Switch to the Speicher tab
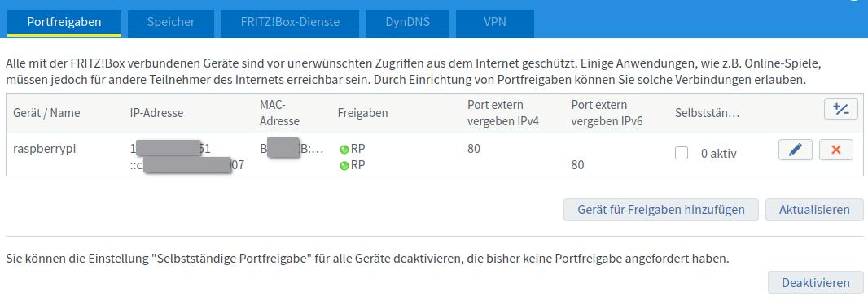Viewport: 868px width, 305px height. click(x=171, y=23)
